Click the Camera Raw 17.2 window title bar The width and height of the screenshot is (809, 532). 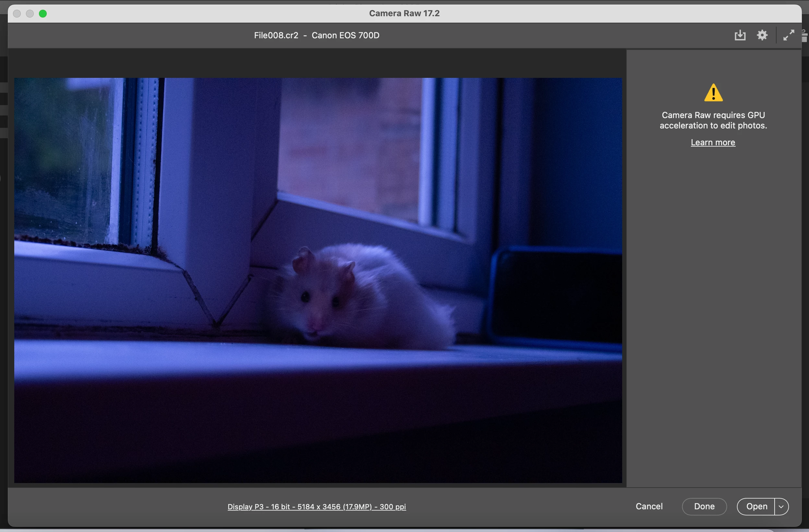coord(404,13)
